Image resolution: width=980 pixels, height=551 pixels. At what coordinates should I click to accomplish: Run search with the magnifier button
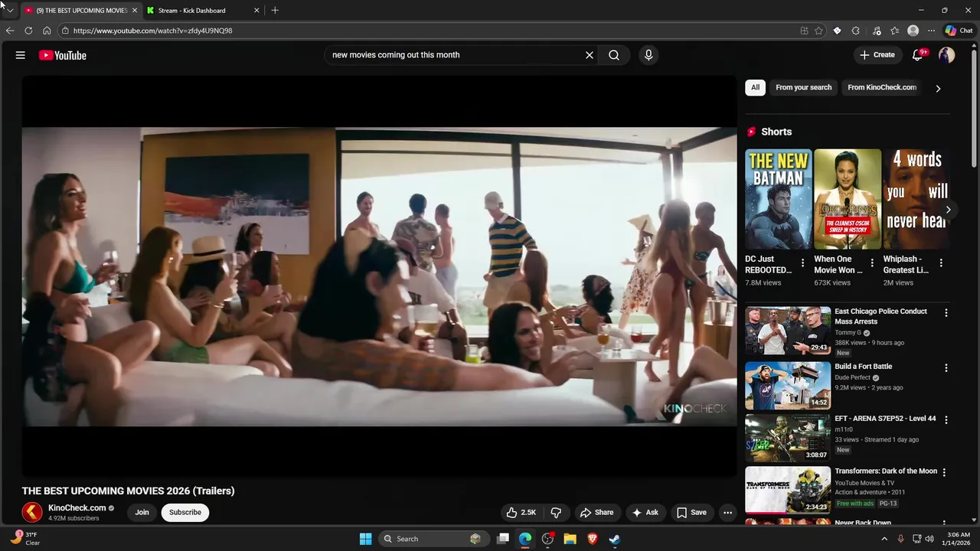tap(614, 55)
